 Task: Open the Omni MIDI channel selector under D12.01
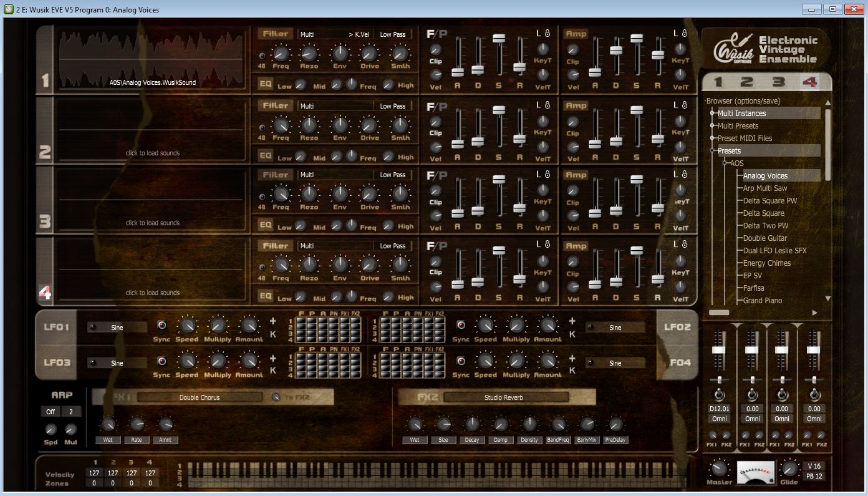point(720,419)
